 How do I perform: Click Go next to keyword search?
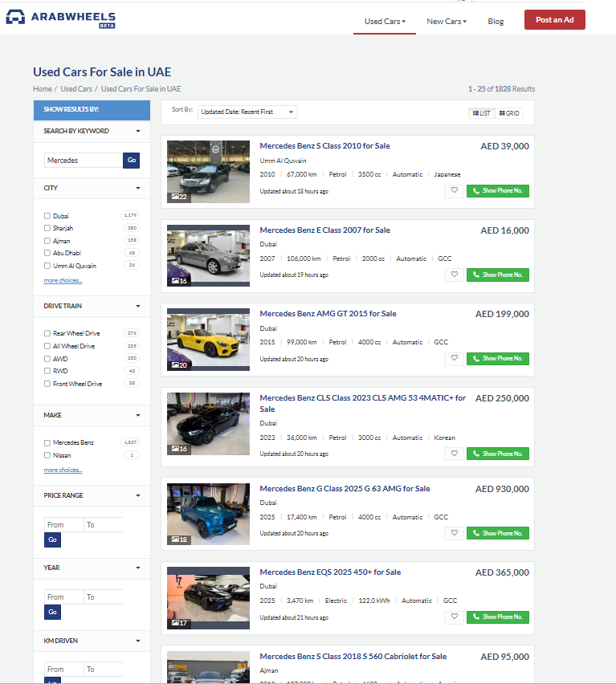[132, 160]
